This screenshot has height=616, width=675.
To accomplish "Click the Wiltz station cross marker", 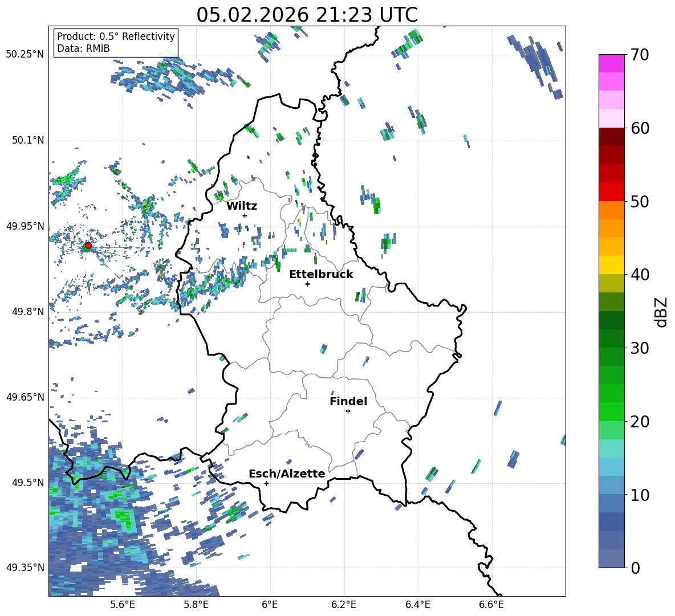I will [245, 215].
